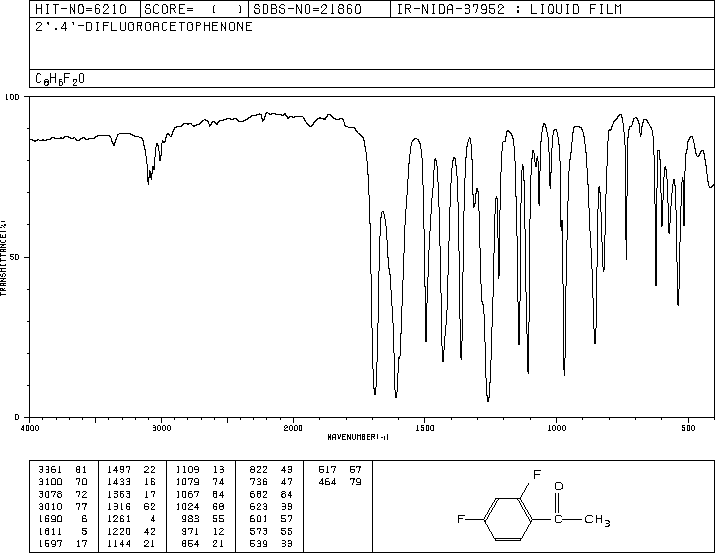Screen dimensions: 715x553
Task: Select the 1261 peak table entry
Action: tap(131, 519)
